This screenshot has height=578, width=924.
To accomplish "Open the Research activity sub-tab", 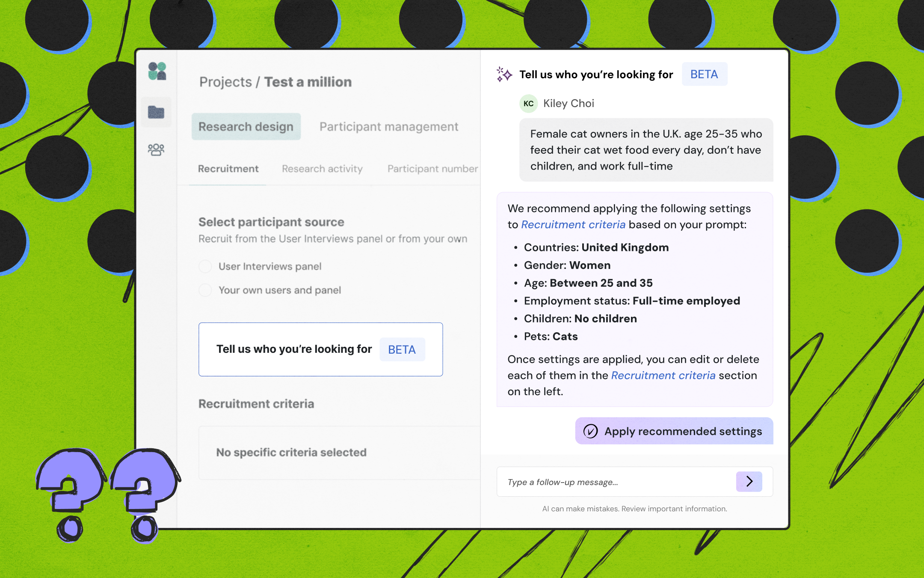I will (322, 169).
